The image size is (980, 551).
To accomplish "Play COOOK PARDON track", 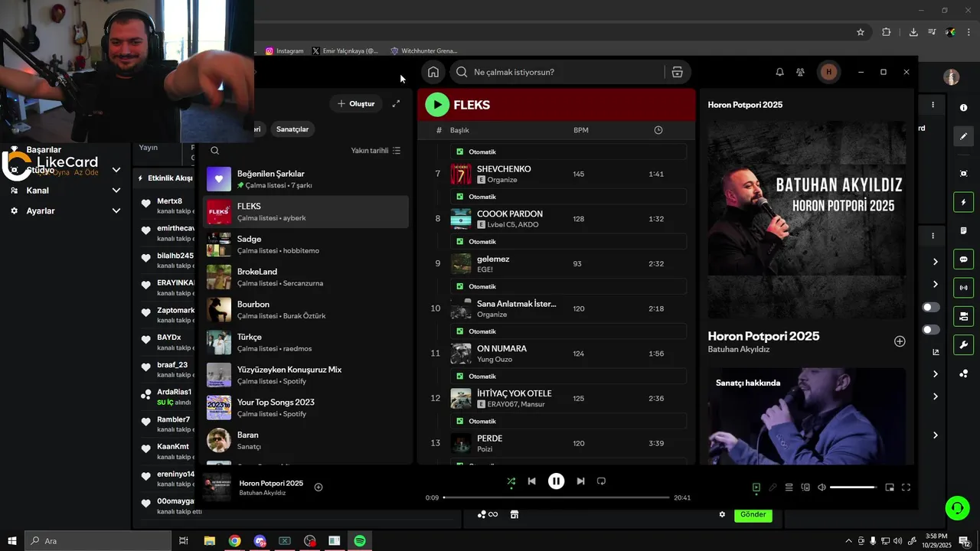I will [556, 219].
